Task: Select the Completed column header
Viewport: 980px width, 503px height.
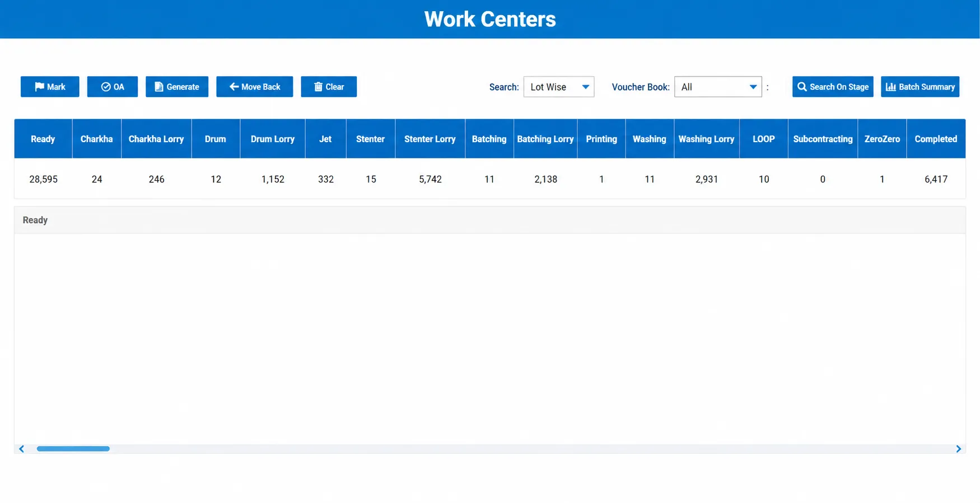Action: coord(936,139)
